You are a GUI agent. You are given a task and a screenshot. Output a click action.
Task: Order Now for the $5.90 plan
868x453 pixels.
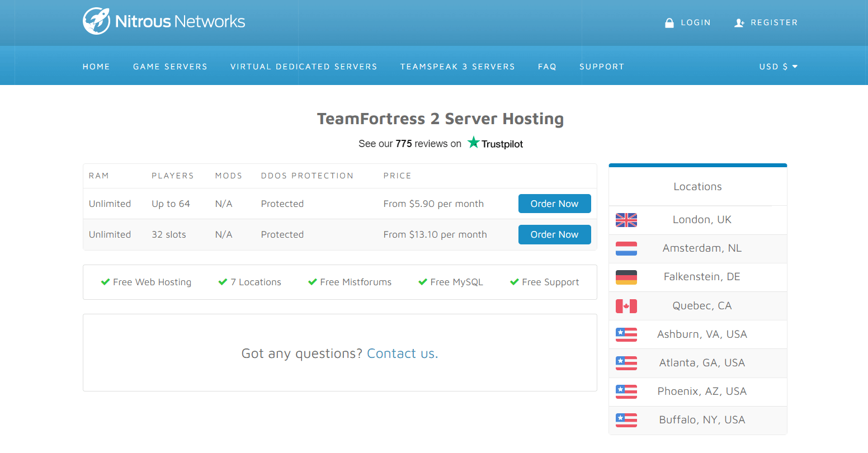(x=555, y=204)
